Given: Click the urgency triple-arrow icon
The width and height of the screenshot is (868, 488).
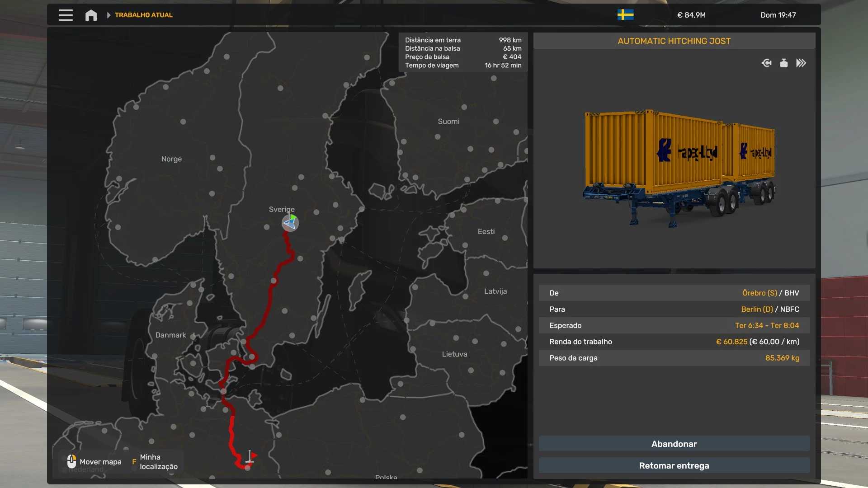Looking at the screenshot, I should [x=801, y=63].
